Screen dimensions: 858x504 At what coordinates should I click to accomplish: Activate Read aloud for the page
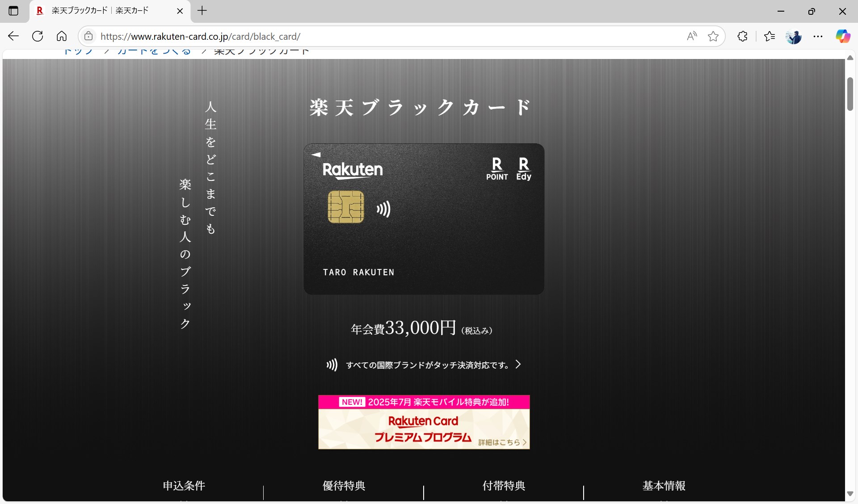(691, 36)
